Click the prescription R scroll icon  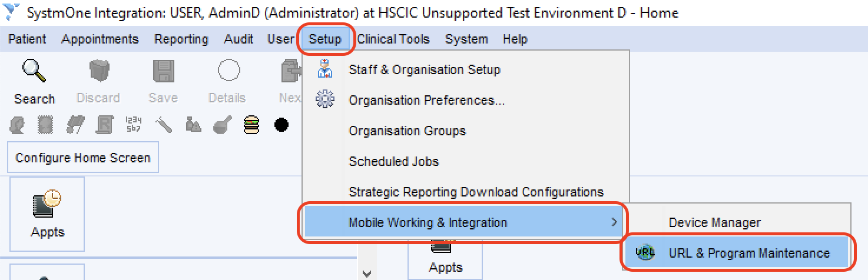(104, 125)
